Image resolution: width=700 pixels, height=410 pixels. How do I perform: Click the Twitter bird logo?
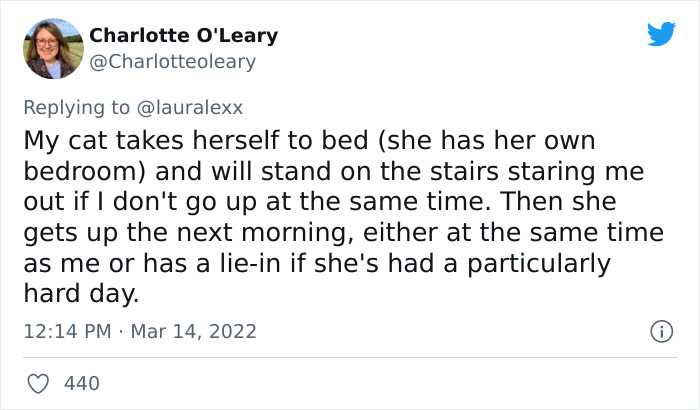(x=661, y=34)
